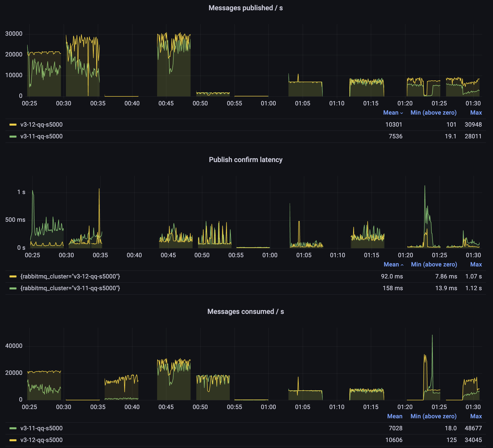Image resolution: width=493 pixels, height=448 pixels.
Task: Click the yellow legend marker for v3-12-qq-s5000 published series
Action: click(13, 124)
